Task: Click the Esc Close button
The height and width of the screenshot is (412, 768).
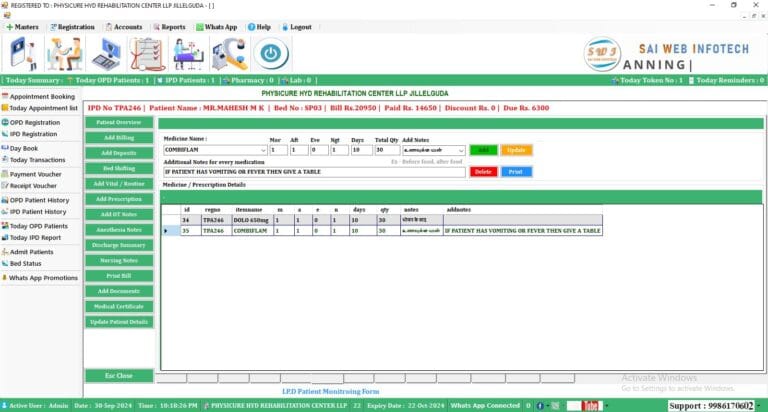Action: (119, 376)
